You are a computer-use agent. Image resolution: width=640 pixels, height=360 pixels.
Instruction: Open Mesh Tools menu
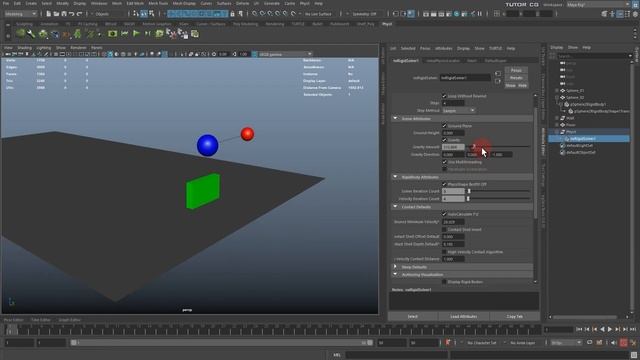[x=158, y=3]
